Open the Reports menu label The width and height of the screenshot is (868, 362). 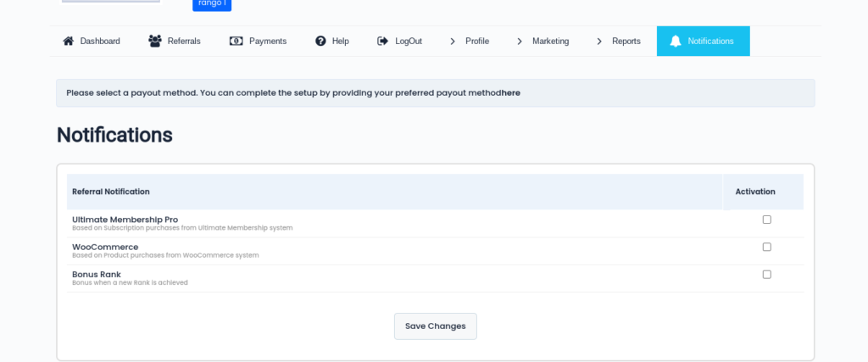tap(626, 41)
